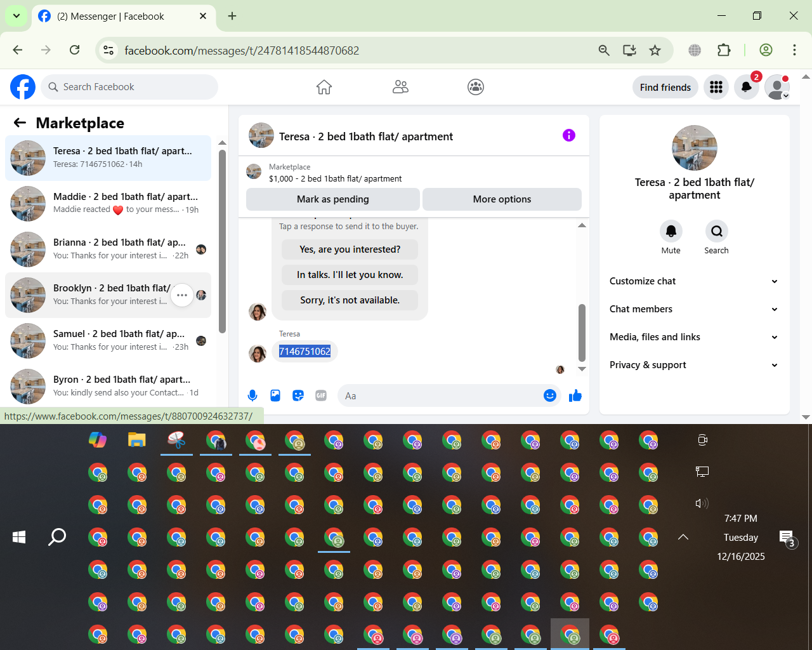This screenshot has height=650, width=812.
Task: Open the Facebook menu grid icon
Action: tap(716, 87)
